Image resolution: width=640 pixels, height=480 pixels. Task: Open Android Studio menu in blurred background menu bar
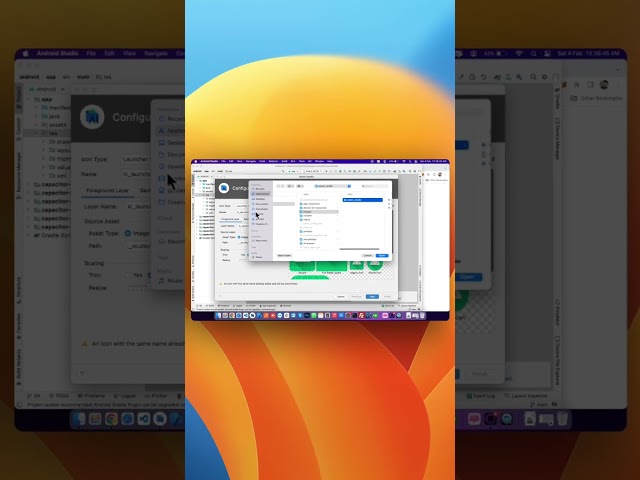(57, 53)
